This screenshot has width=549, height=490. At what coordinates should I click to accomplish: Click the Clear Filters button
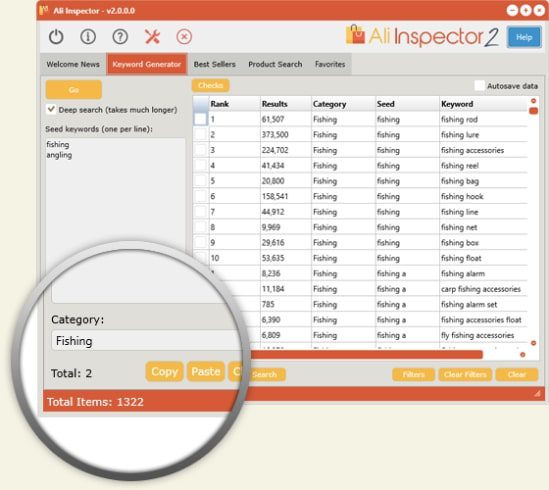(465, 375)
